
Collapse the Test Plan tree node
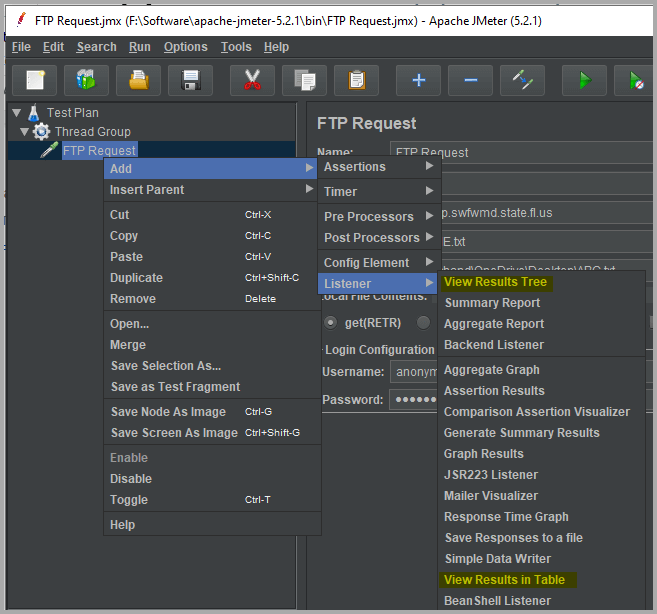[12, 113]
